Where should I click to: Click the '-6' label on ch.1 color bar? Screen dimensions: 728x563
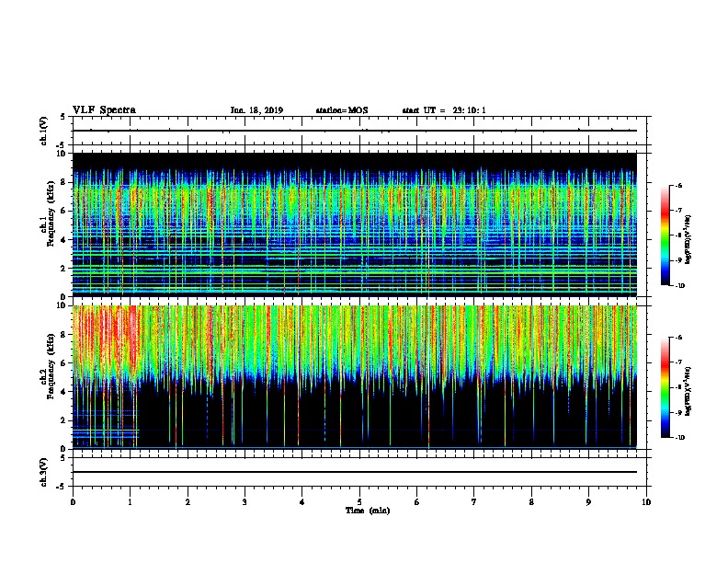click(x=678, y=186)
